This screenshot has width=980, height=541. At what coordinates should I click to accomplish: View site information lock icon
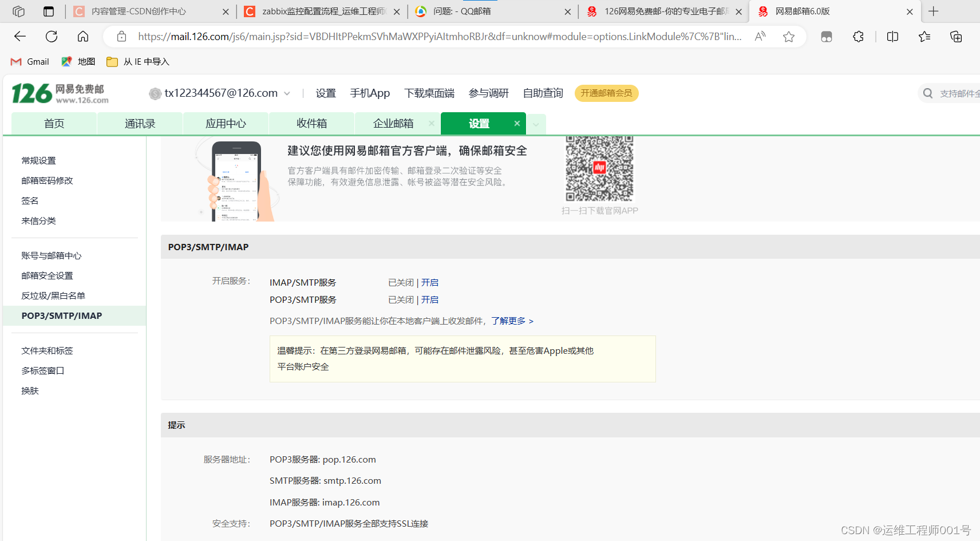pyautogui.click(x=121, y=37)
